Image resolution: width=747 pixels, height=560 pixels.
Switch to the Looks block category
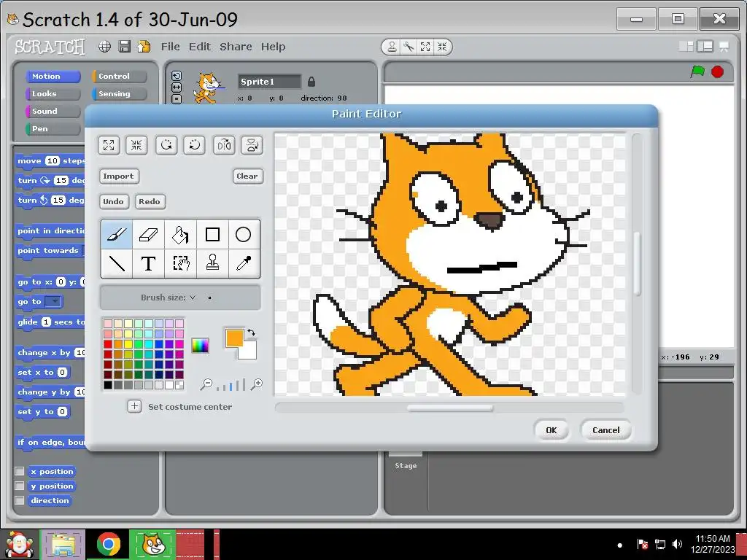click(53, 94)
